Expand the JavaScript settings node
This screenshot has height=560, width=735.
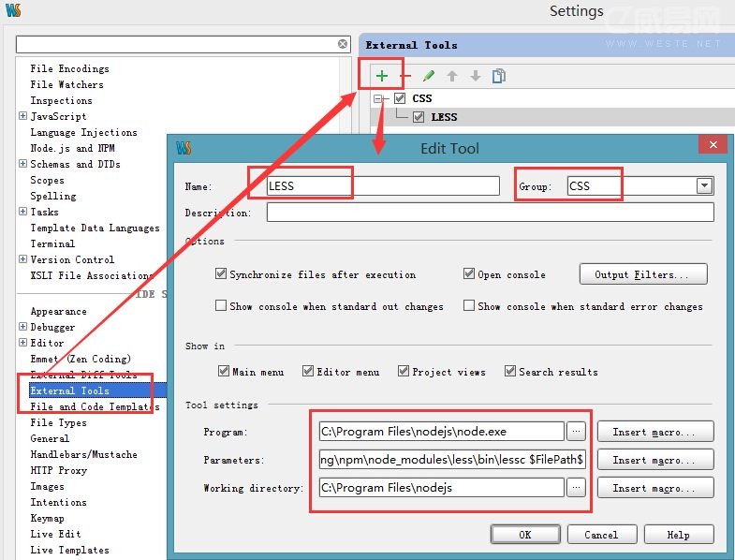tap(22, 116)
